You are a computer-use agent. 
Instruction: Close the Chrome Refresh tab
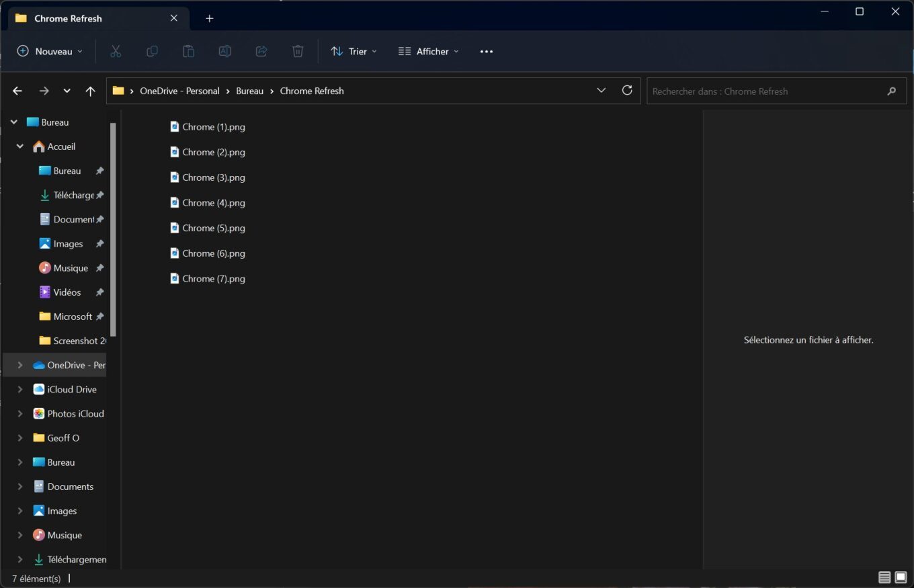pos(174,18)
